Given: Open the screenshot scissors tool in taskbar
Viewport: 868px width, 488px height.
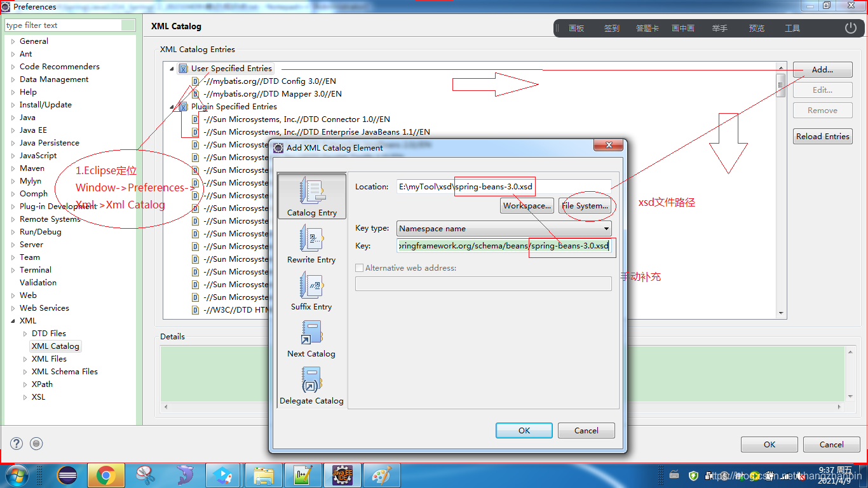Looking at the screenshot, I should coord(145,475).
